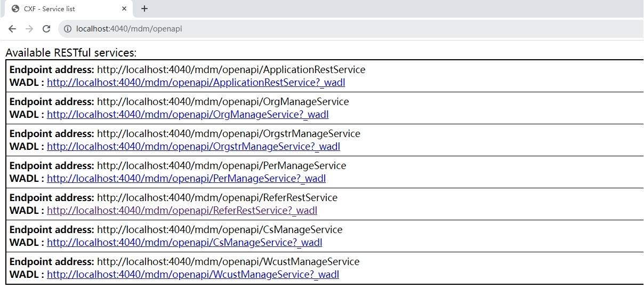Viewport: 644px width, 288px height.
Task: Open the OrgManageService WADL link
Action: tap(188, 115)
